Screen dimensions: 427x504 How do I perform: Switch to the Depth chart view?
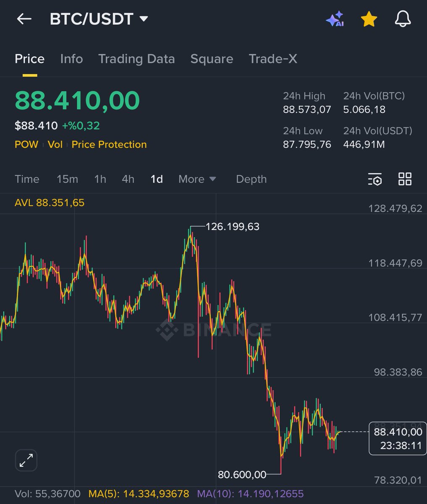[x=251, y=179]
